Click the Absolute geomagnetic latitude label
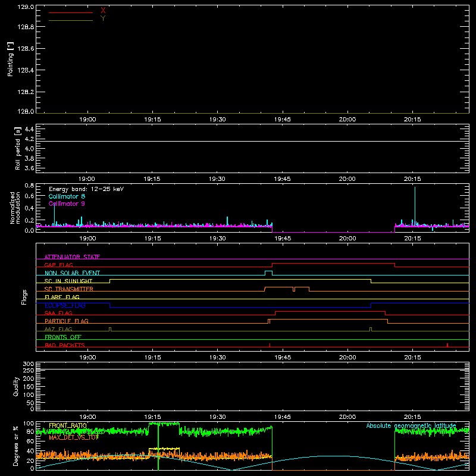The height and width of the screenshot is (476, 476). [x=411, y=425]
